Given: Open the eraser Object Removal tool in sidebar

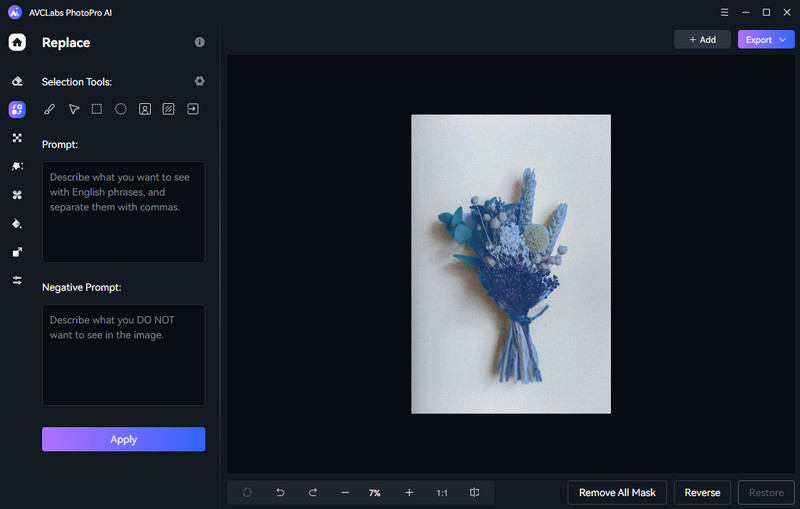Looking at the screenshot, I should 17,81.
